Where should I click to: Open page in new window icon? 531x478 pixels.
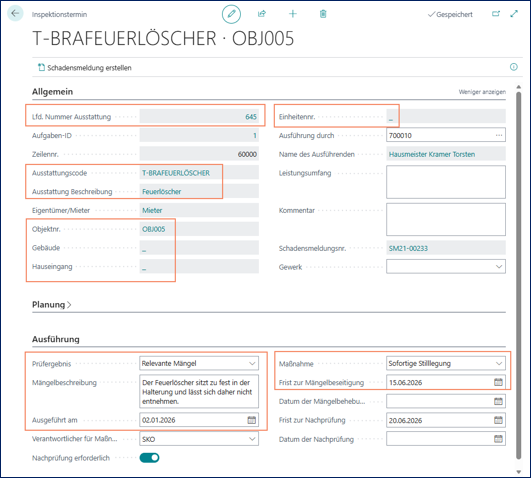pyautogui.click(x=496, y=14)
